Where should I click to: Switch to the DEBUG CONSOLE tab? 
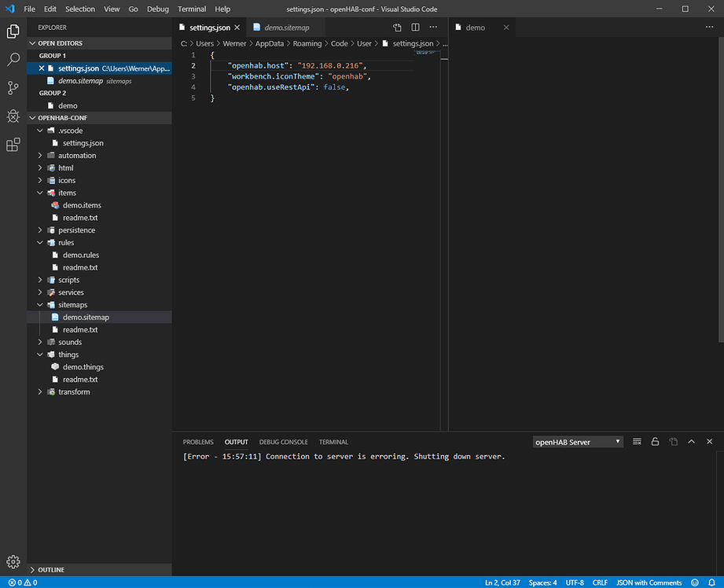pos(283,441)
